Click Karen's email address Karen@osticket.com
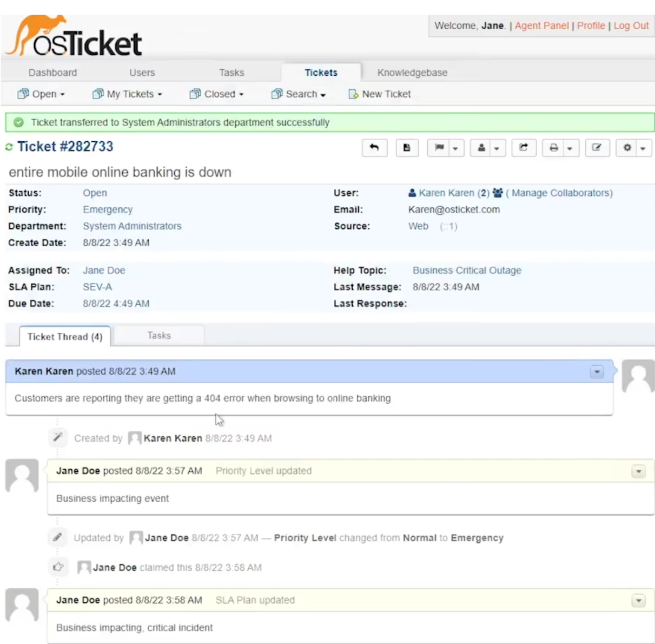The height and width of the screenshot is (644, 655). click(x=454, y=209)
